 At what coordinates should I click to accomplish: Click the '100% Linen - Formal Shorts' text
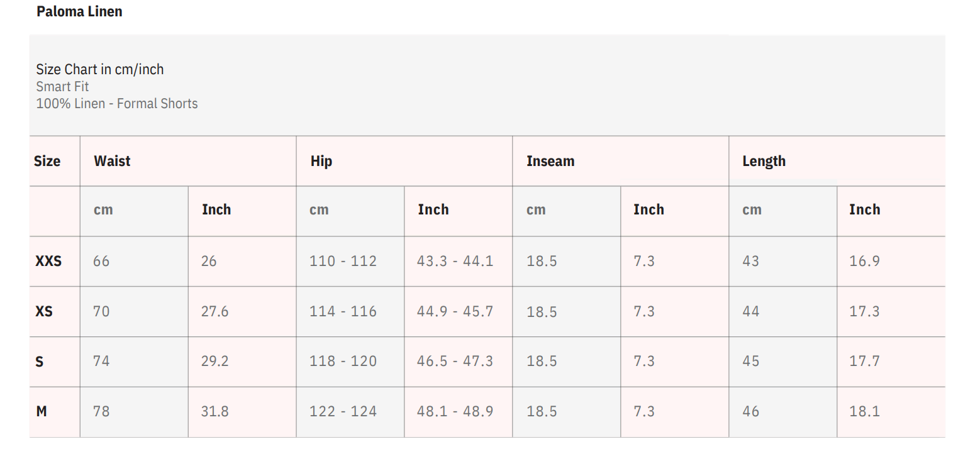117,104
